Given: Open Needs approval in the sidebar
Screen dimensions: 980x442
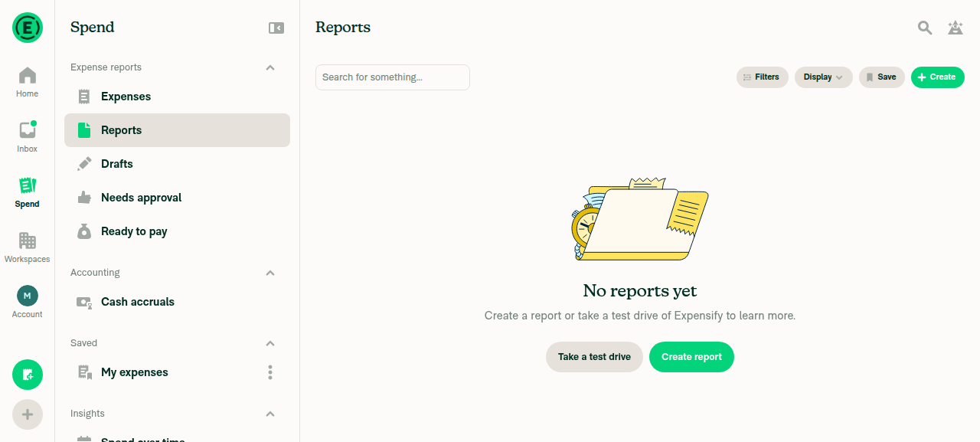Looking at the screenshot, I should (177, 198).
